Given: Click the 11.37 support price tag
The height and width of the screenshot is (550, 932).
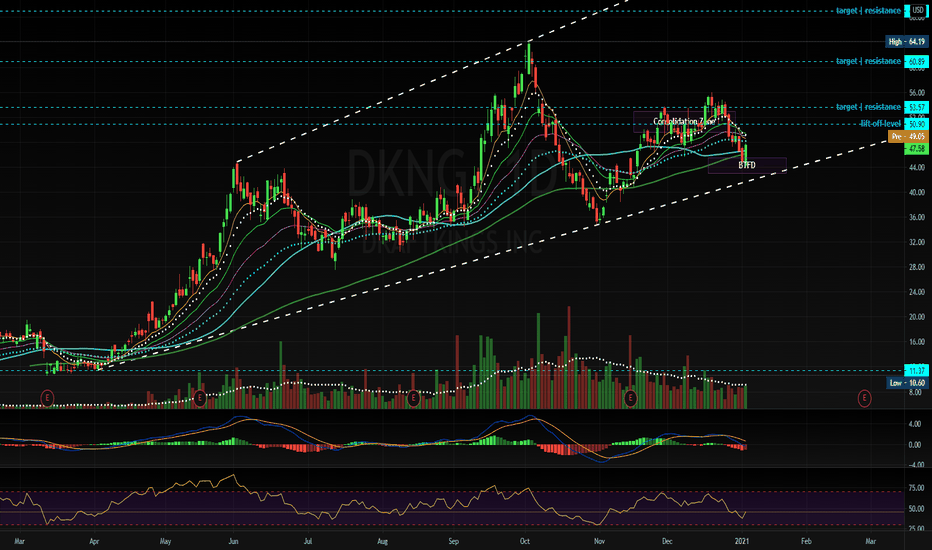Looking at the screenshot, I should tap(916, 370).
